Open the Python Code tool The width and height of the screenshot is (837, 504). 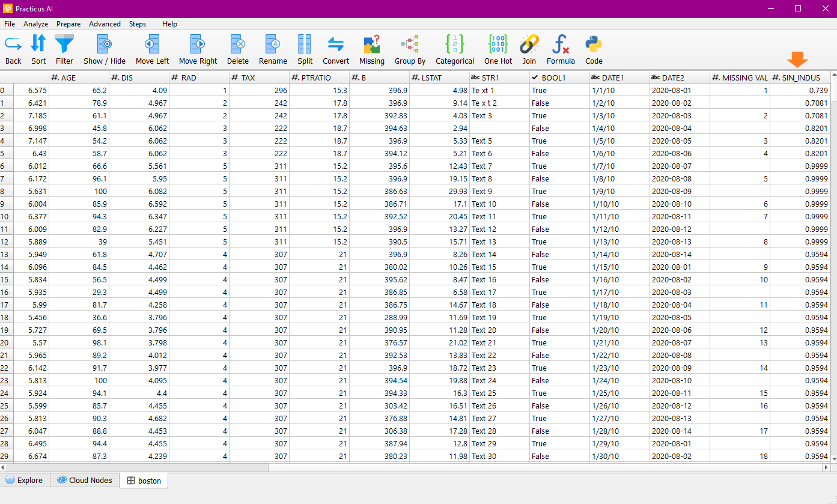click(594, 44)
